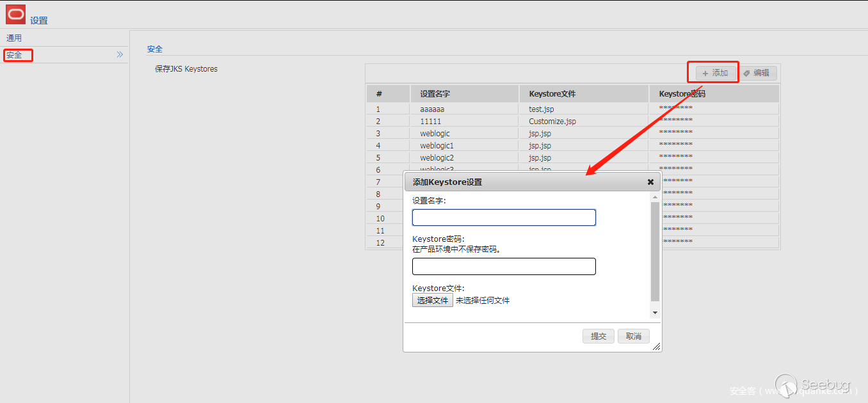Focus the 设置名字 text input field

click(x=504, y=217)
